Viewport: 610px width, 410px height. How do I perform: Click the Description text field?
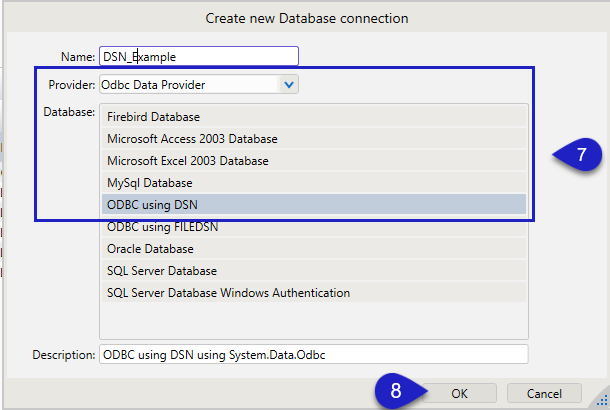312,354
